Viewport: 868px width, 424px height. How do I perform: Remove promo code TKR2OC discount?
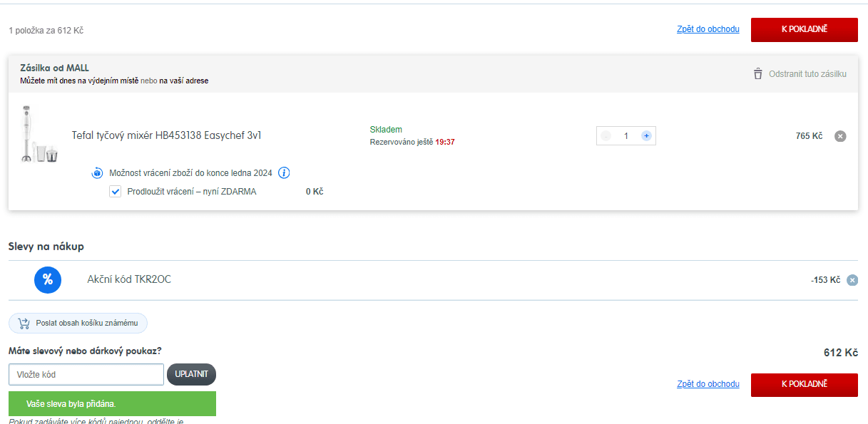(x=852, y=280)
